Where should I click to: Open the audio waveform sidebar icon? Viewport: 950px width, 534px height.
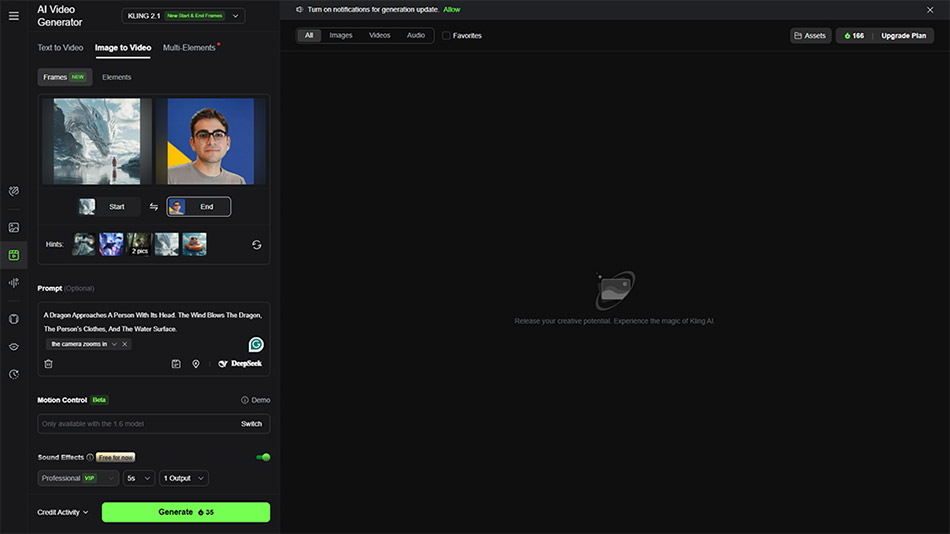tap(13, 282)
